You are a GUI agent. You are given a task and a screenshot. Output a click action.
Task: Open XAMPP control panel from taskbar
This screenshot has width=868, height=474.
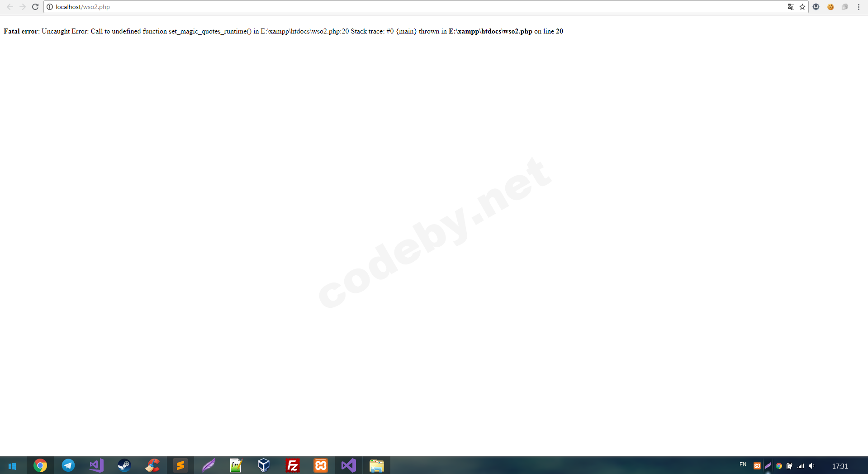tap(321, 465)
